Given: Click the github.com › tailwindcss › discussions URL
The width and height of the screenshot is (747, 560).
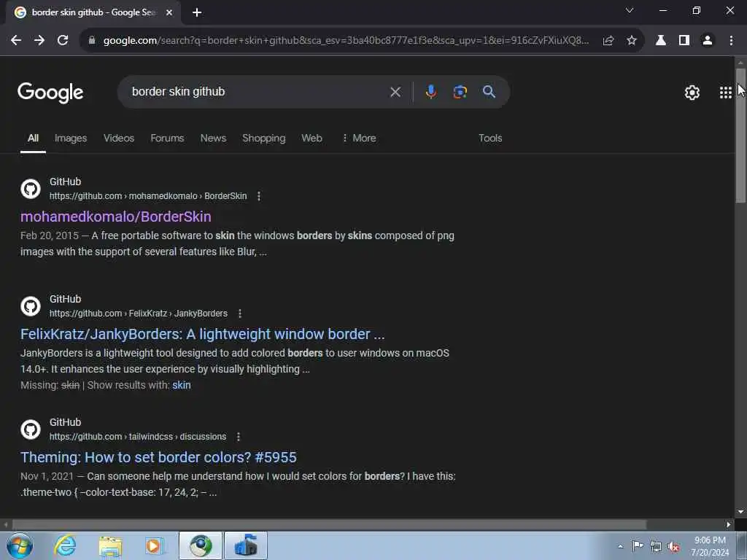Looking at the screenshot, I should (138, 437).
